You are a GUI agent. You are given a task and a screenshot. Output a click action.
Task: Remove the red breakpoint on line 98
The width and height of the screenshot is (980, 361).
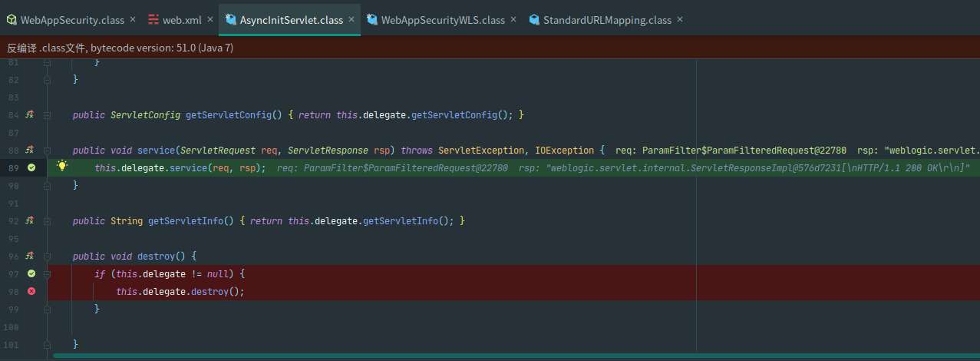[x=31, y=291]
